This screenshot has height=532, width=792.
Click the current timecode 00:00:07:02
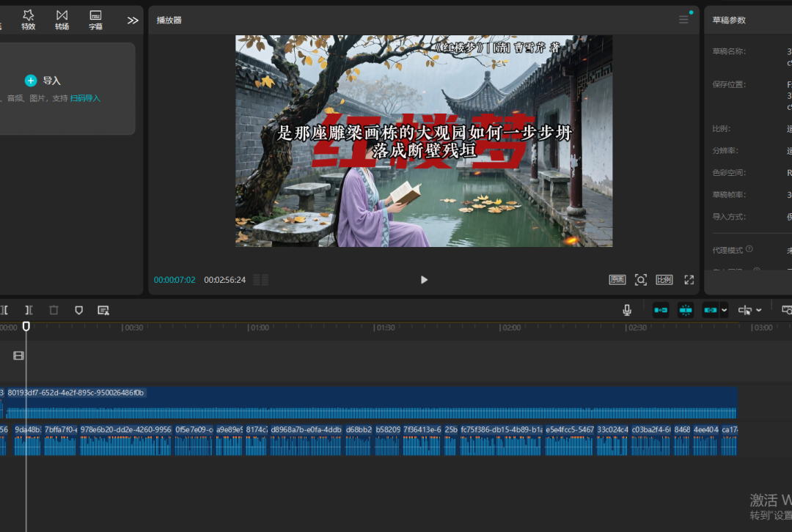tap(175, 280)
